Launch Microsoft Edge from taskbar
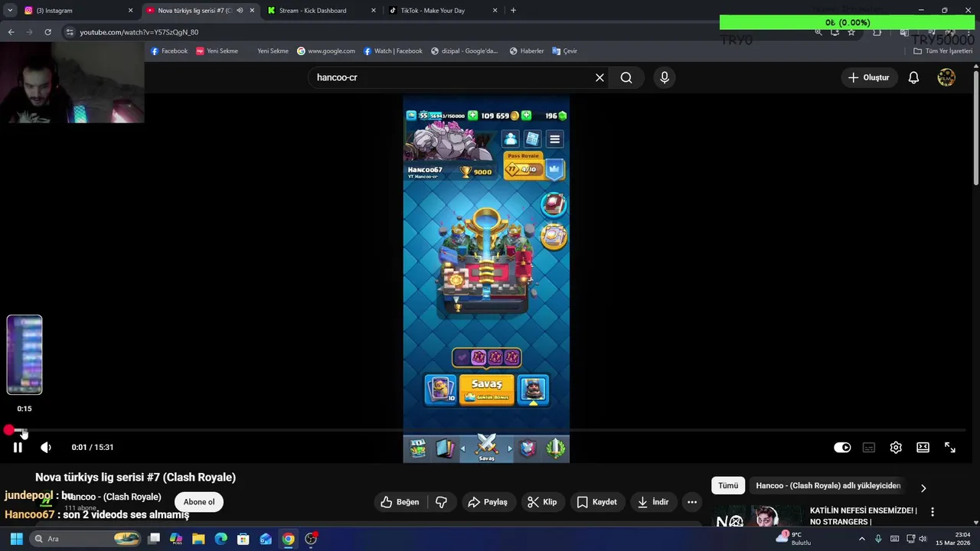The width and height of the screenshot is (980, 551). [x=221, y=539]
